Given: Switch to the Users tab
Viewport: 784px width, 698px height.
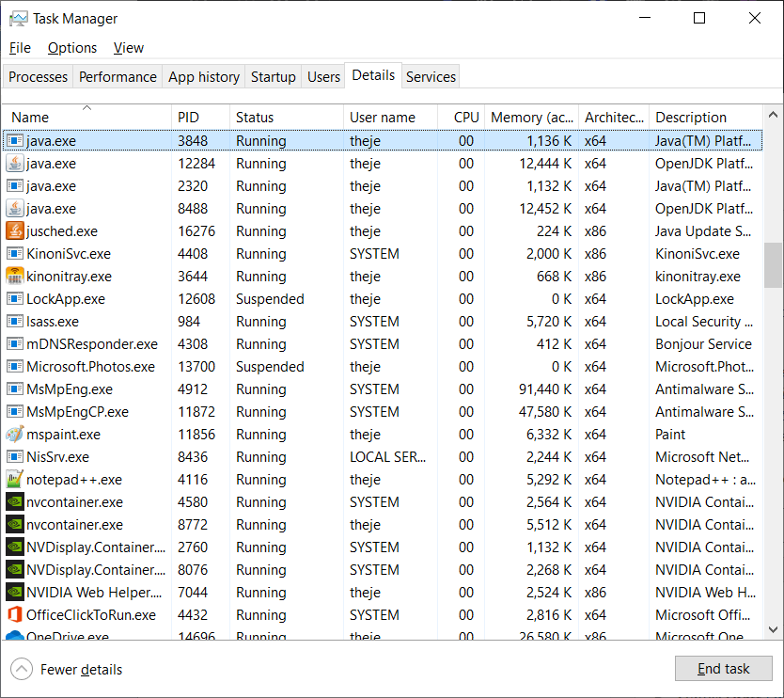Looking at the screenshot, I should point(323,77).
